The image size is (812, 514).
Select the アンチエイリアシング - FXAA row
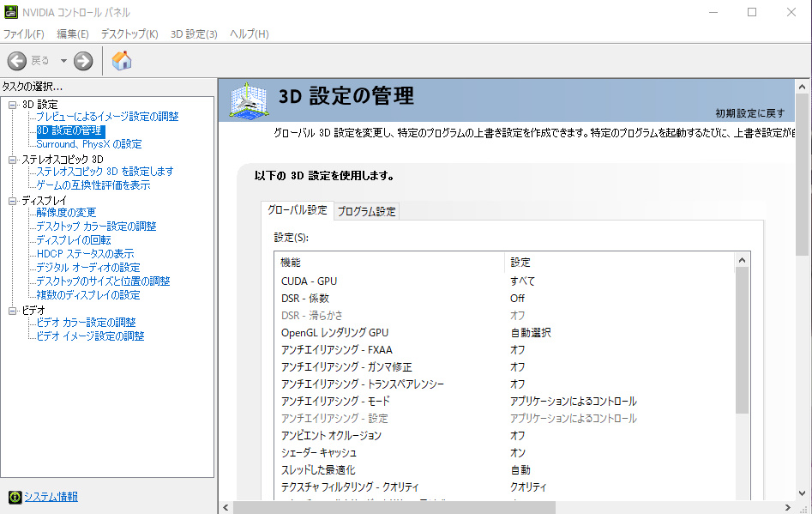(504, 350)
